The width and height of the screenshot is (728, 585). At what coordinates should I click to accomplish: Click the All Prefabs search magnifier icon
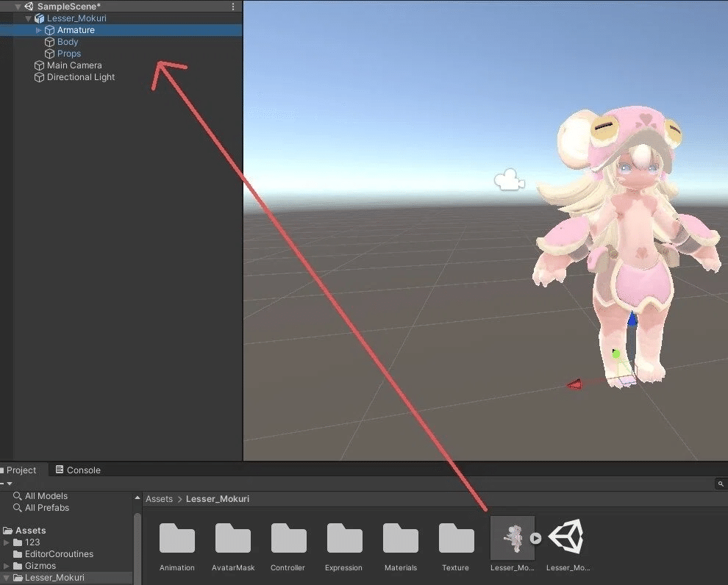point(18,508)
